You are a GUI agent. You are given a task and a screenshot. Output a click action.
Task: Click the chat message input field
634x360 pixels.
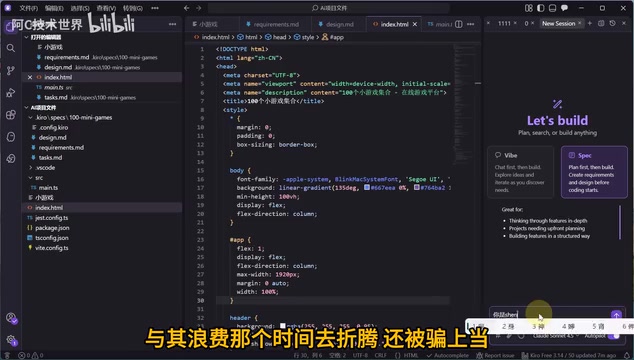[x=549, y=314]
